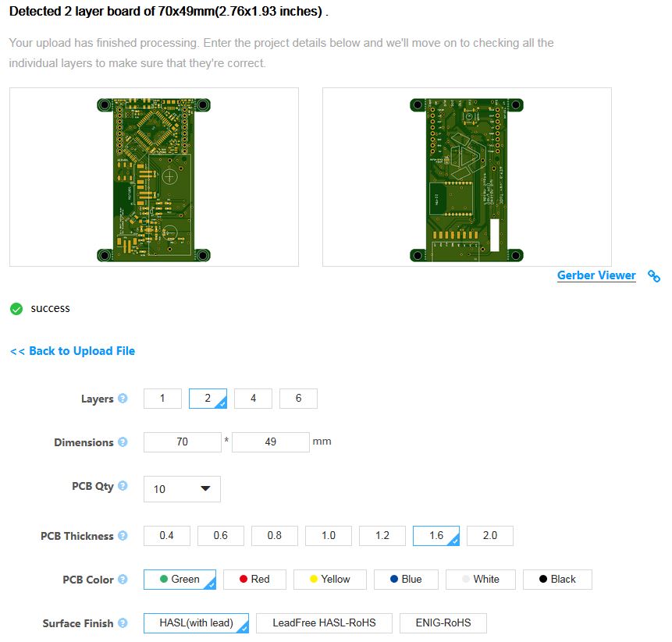The height and width of the screenshot is (642, 672).
Task: Select 6 layers option
Action: (x=299, y=399)
